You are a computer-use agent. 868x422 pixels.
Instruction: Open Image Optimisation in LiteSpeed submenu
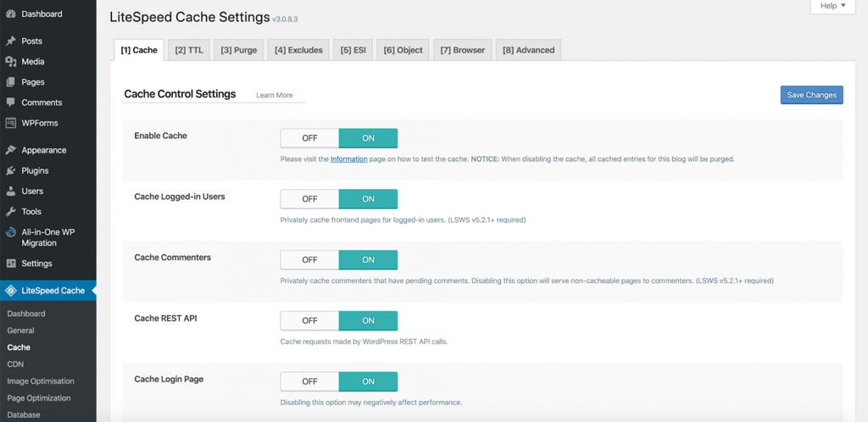click(x=41, y=381)
